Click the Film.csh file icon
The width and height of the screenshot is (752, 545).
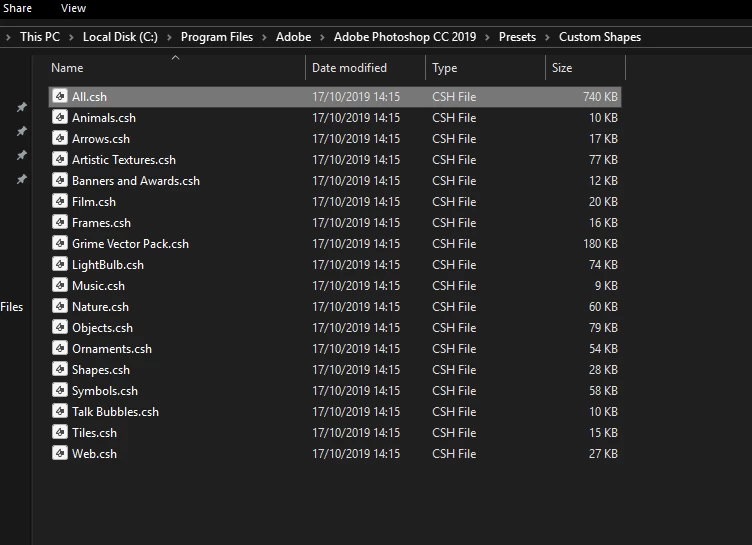60,201
